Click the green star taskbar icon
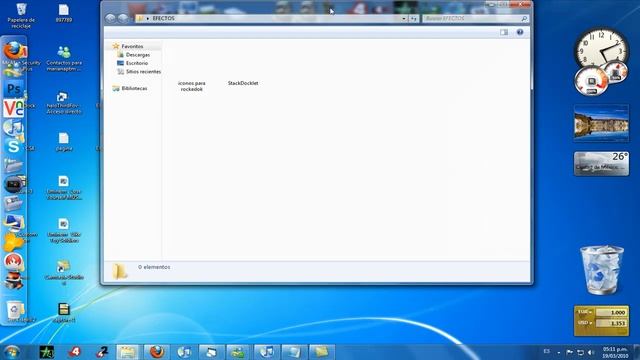Screen dimensions: 640x360 [x=47, y=352]
